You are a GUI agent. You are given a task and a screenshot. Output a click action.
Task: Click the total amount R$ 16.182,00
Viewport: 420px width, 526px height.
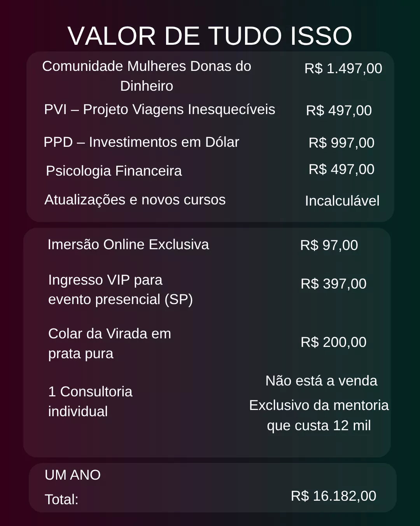[x=333, y=496]
